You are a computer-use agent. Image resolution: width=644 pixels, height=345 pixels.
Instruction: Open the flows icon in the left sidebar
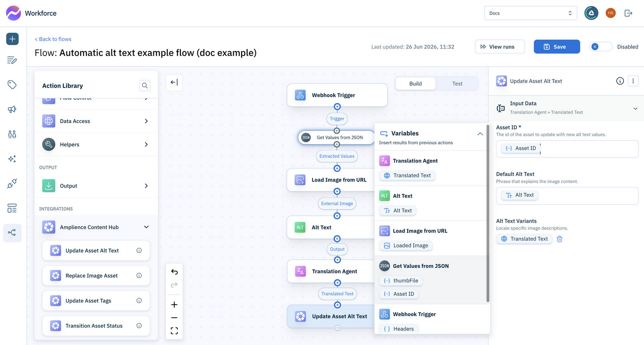12,233
